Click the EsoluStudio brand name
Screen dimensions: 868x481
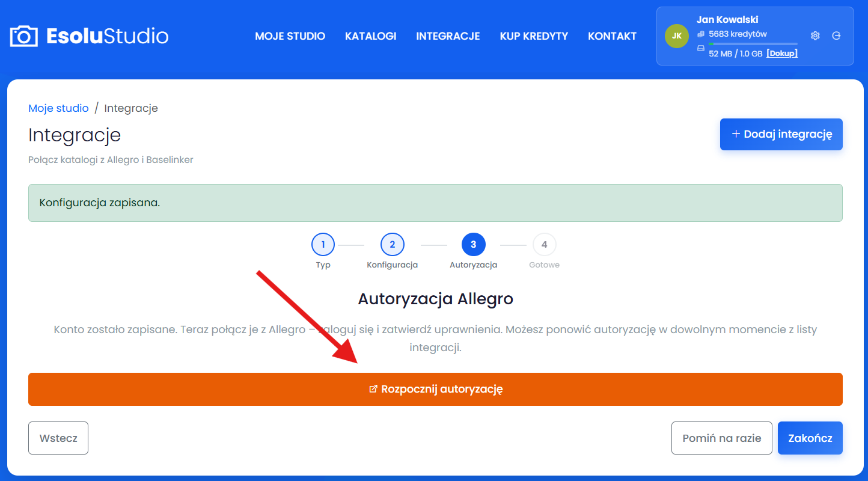[x=108, y=36]
